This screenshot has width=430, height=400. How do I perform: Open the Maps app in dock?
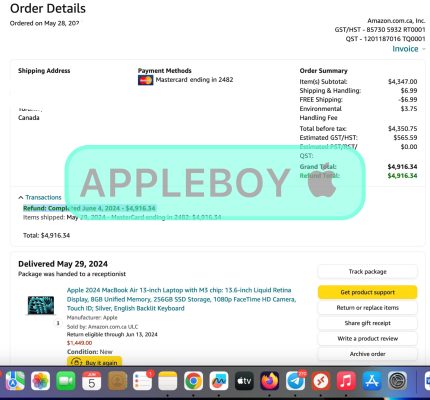click(x=15, y=381)
